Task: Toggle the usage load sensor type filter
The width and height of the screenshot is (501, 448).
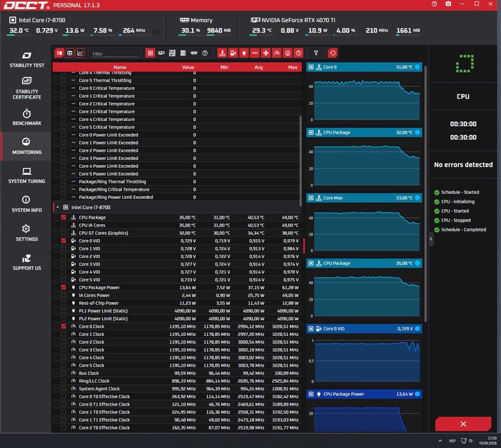Action: coord(287,53)
